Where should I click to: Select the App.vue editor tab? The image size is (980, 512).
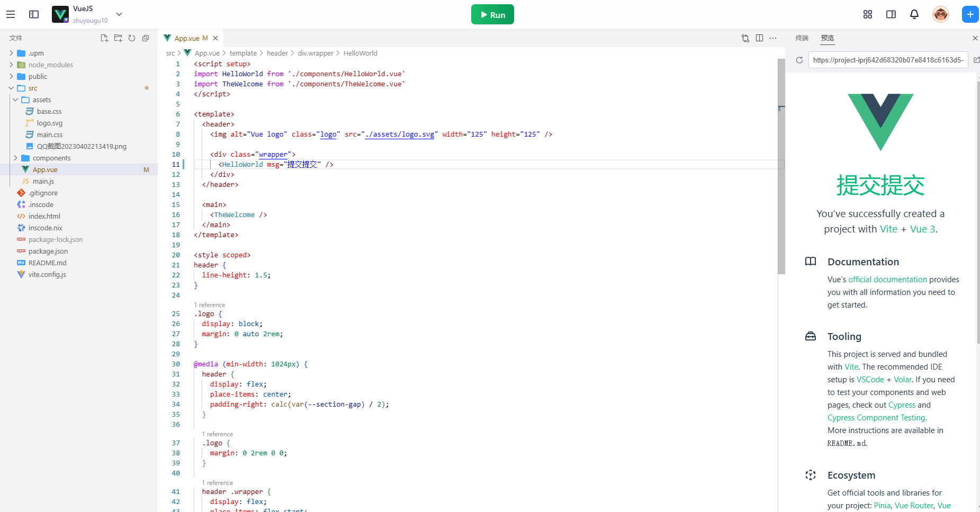(x=187, y=38)
